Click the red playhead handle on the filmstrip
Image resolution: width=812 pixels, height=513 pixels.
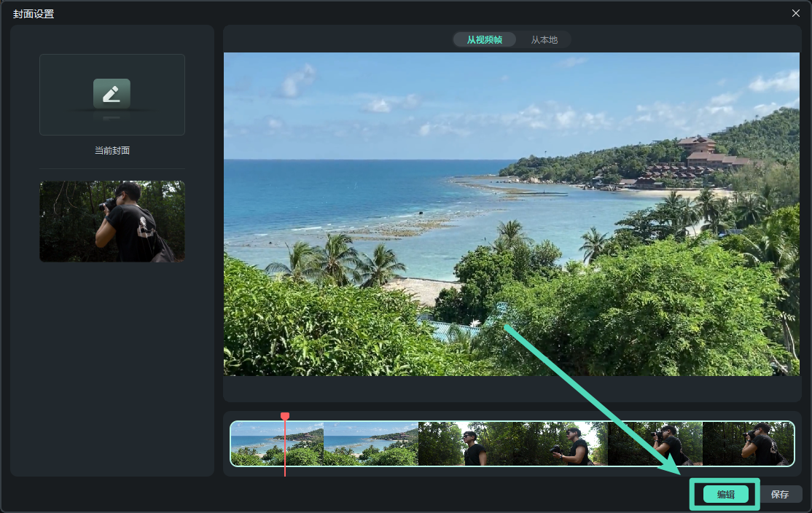click(x=285, y=416)
